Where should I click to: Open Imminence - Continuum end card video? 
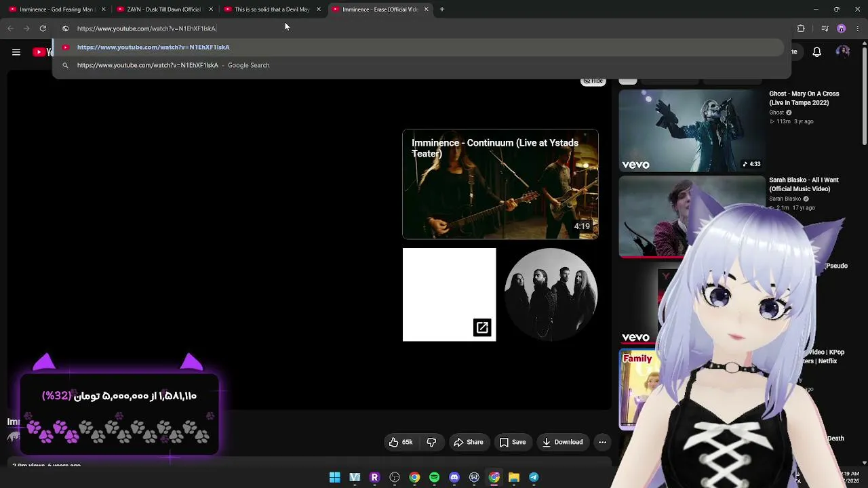click(x=500, y=184)
